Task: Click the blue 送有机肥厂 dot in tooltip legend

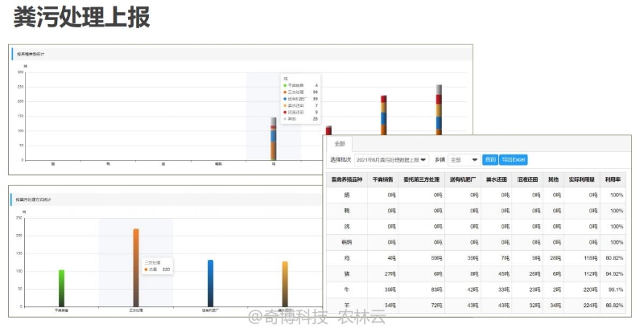Action: coord(285,98)
